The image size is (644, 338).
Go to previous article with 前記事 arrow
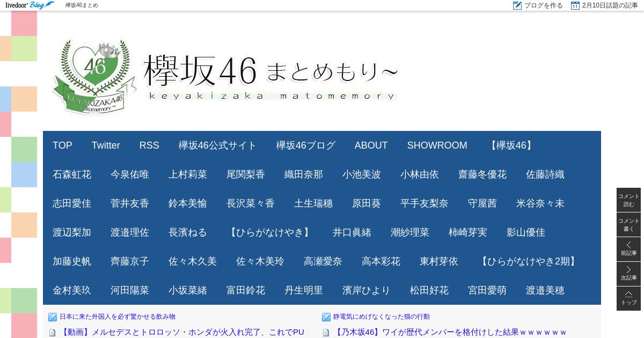pos(628,249)
